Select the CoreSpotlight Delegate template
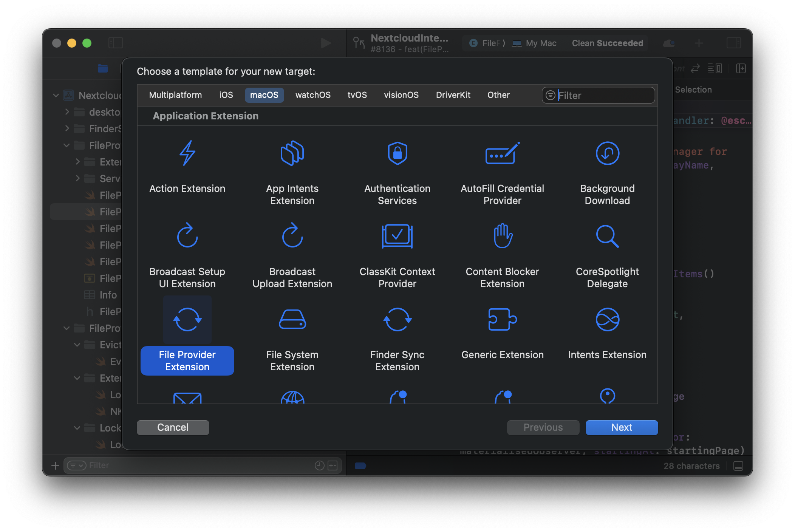This screenshot has width=795, height=532. [x=607, y=253]
